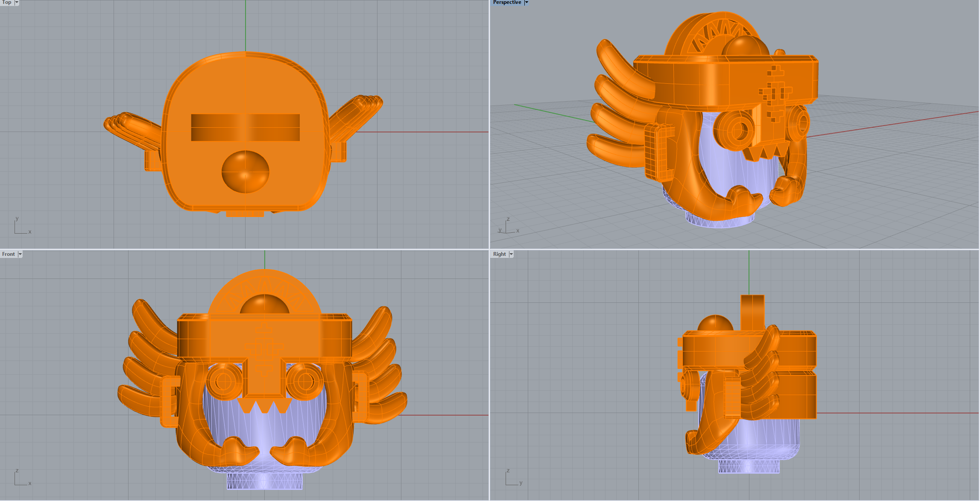The height and width of the screenshot is (501, 980).
Task: Click the XY axis icon in Top viewport
Action: pos(21,226)
